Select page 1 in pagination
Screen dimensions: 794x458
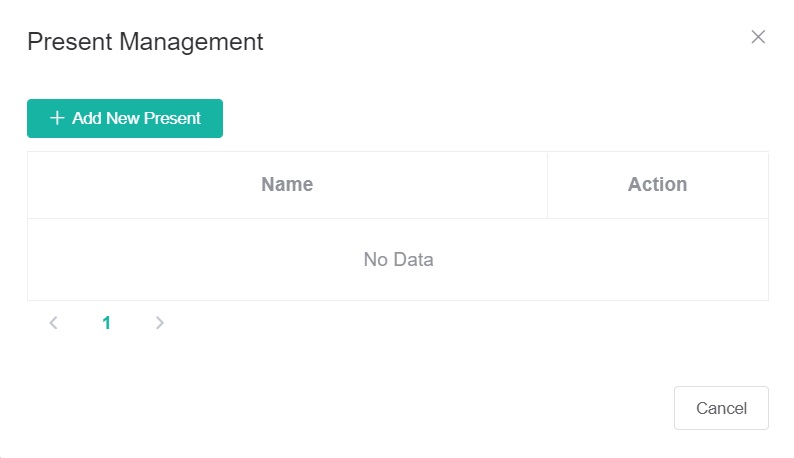(x=107, y=323)
